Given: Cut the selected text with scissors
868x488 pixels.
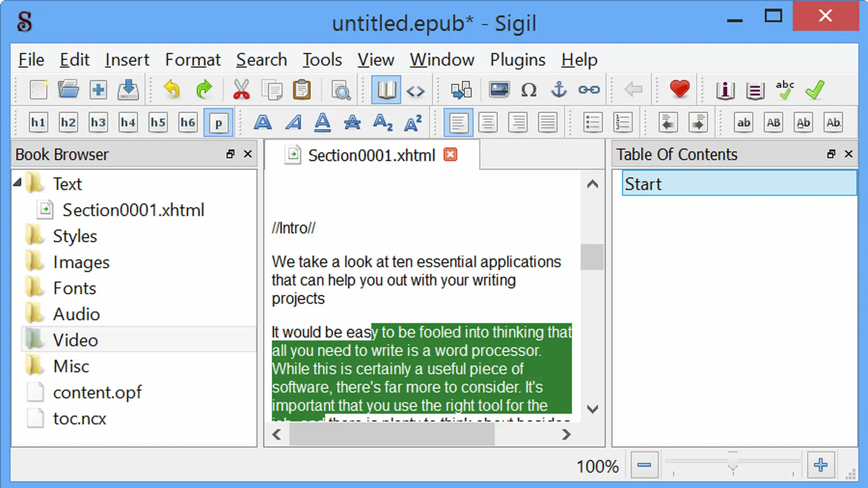Looking at the screenshot, I should coord(241,90).
